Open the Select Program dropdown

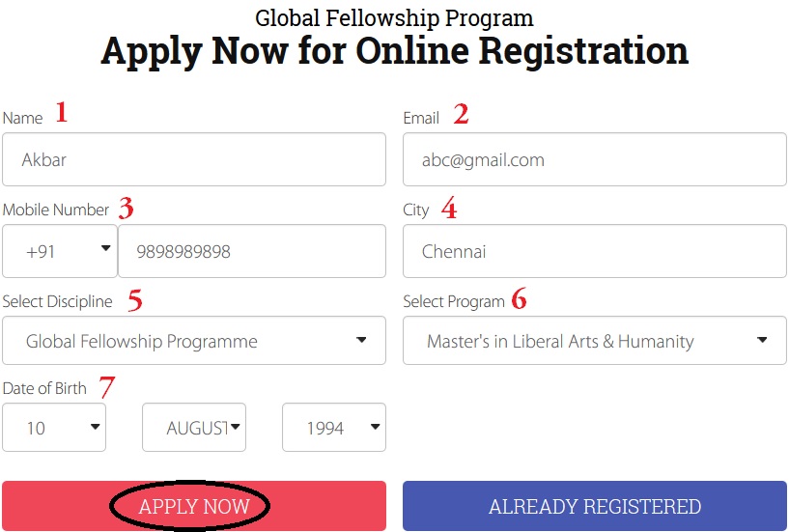(594, 341)
